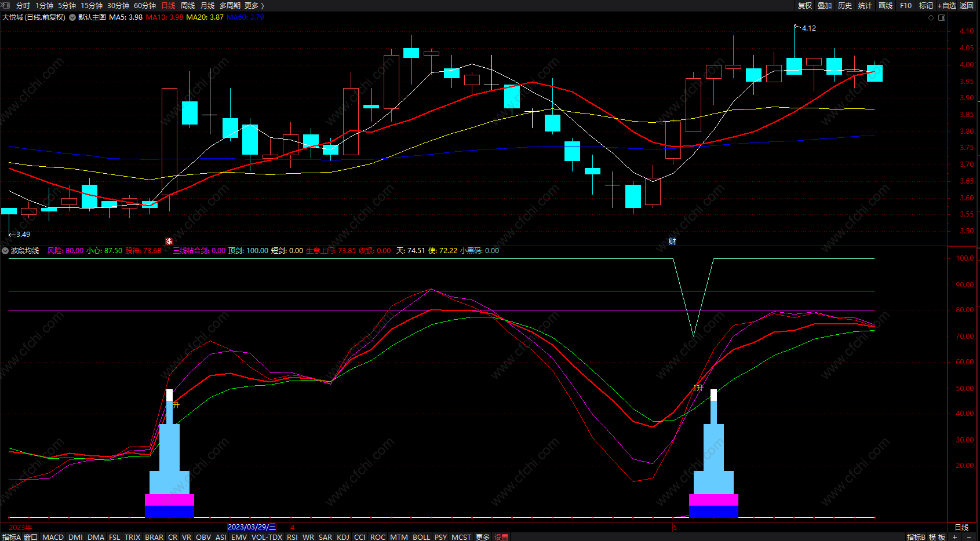The height and width of the screenshot is (541, 980).
Task: Select the 30分钟 timeframe tab
Action: pyautogui.click(x=118, y=5)
